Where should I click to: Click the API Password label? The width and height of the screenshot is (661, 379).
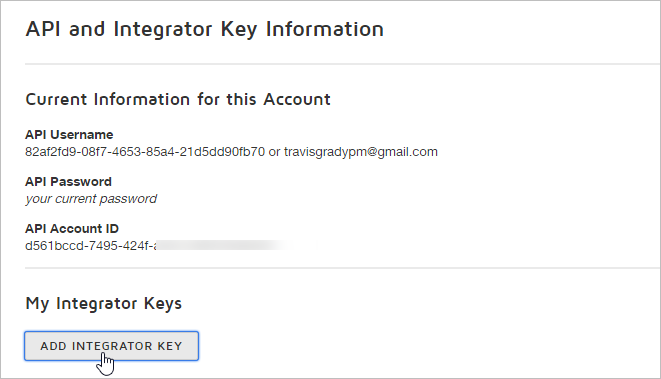(x=68, y=182)
